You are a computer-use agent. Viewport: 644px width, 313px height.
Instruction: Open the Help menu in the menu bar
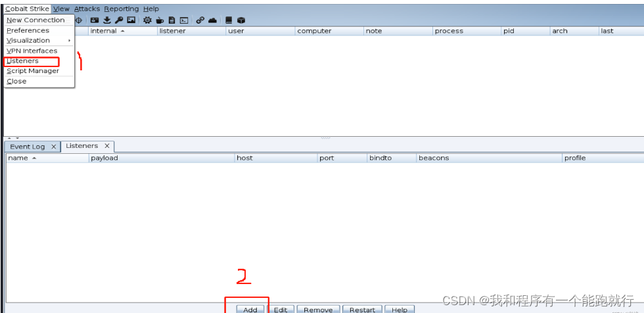point(150,9)
